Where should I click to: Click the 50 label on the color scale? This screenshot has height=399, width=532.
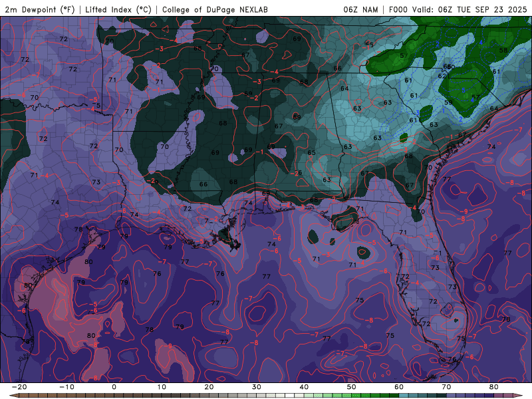point(352,387)
